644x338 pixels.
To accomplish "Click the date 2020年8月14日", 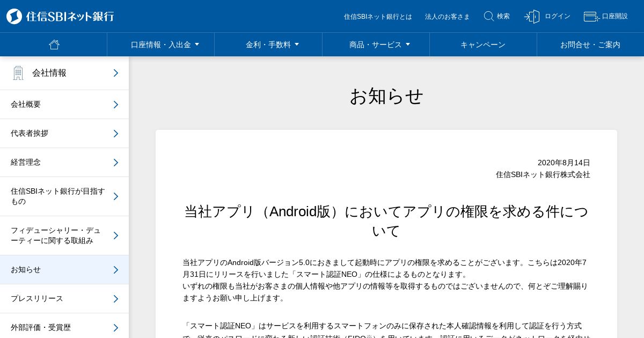I will pyautogui.click(x=564, y=163).
